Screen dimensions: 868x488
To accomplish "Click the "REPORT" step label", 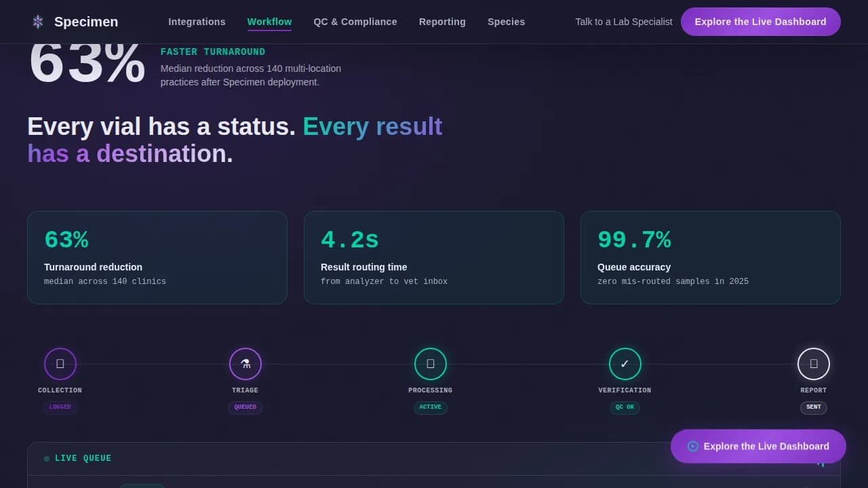I will click(x=814, y=390).
